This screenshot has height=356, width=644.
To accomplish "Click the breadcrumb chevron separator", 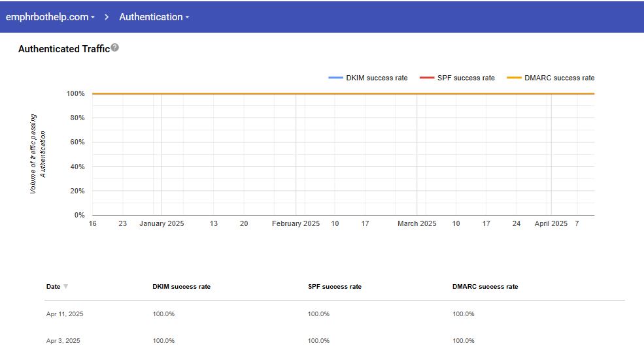I will 107,17.
